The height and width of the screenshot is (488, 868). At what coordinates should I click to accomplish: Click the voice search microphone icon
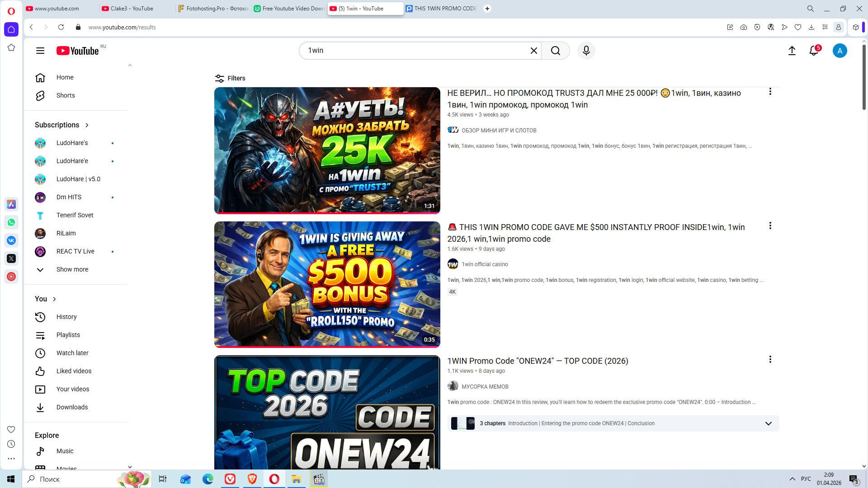pos(586,51)
